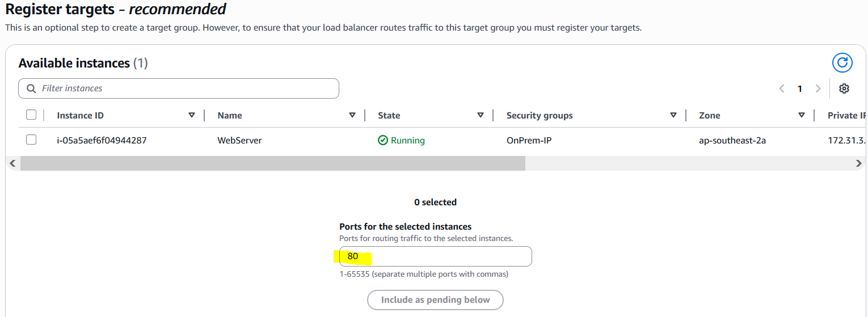868x317 pixels.
Task: Click the search magnifier icon
Action: point(31,88)
